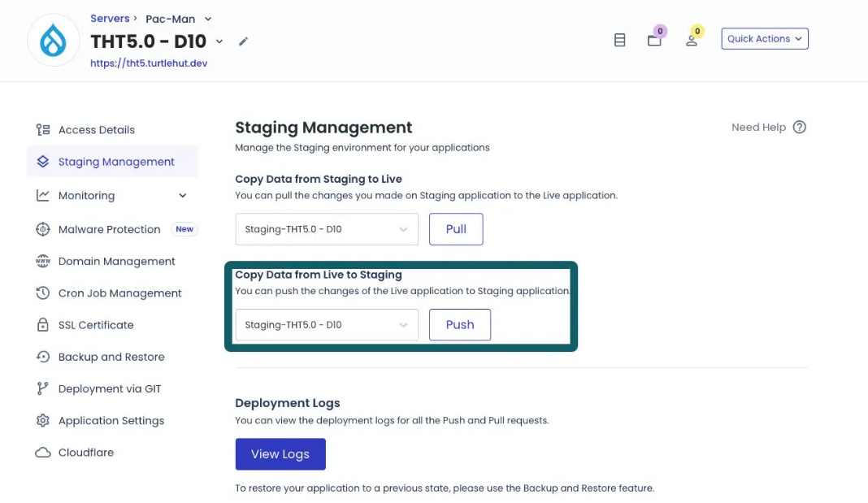Open the Quick Actions dropdown
868x503 pixels.
(x=764, y=39)
